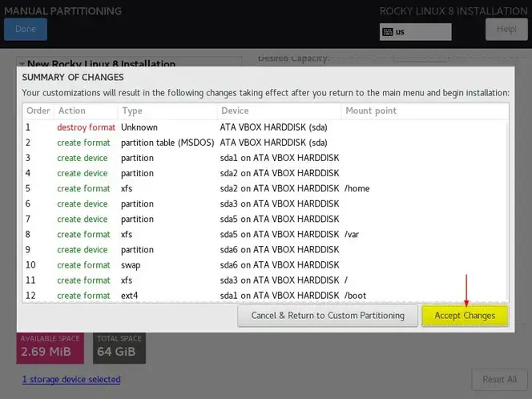Select the ext4 type cell in row 12
The height and width of the screenshot is (399, 532).
click(129, 296)
